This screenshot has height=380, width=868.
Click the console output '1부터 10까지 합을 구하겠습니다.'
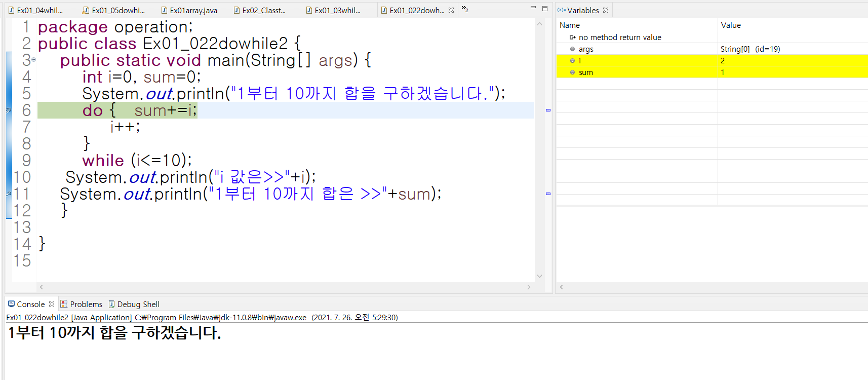pyautogui.click(x=114, y=333)
